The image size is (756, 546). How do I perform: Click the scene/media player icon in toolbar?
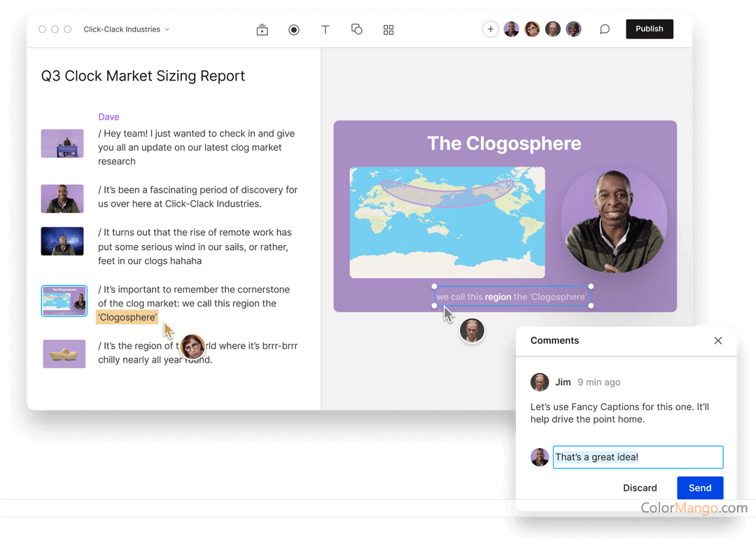tap(262, 29)
